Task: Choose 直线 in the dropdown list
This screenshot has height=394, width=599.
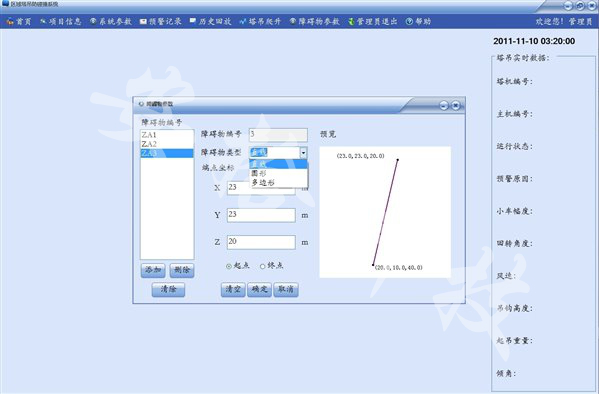Action: 278,164
